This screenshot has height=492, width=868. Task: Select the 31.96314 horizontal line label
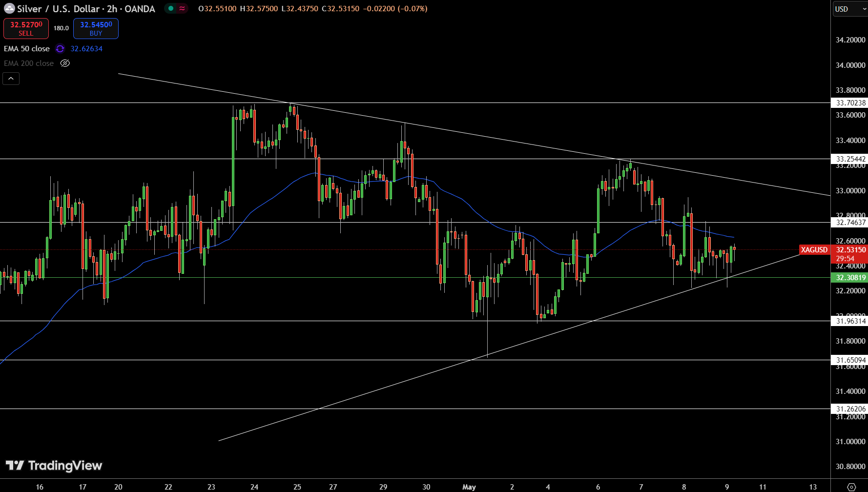pyautogui.click(x=849, y=321)
